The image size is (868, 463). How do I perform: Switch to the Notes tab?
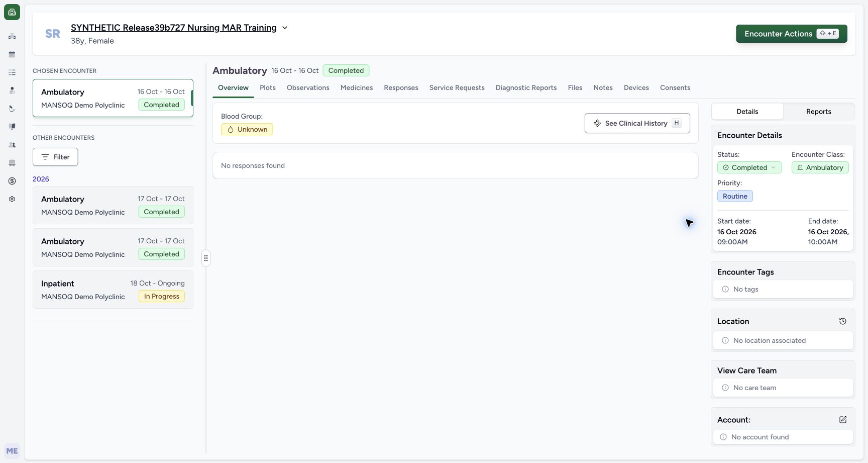[603, 87]
